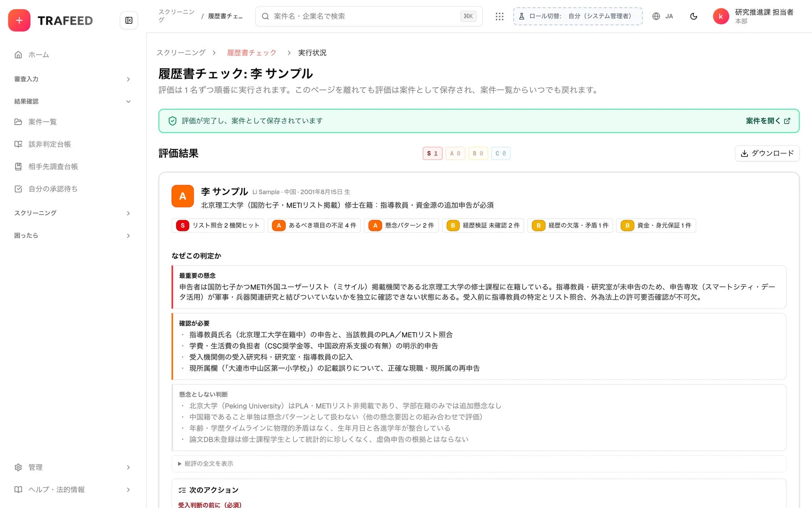
Task: Filter by the B 0 grade chip
Action: tap(478, 153)
